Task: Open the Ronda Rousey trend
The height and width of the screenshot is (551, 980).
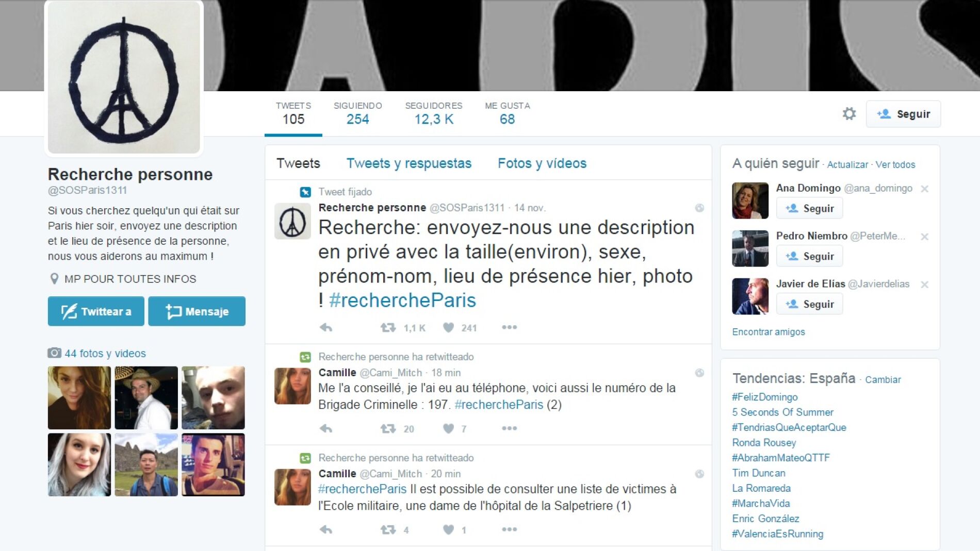Action: point(764,443)
